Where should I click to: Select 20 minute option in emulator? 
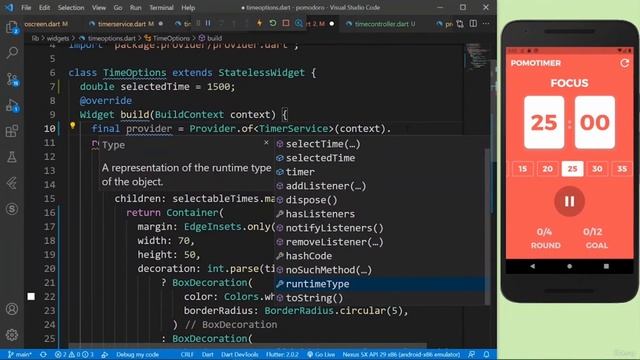pyautogui.click(x=547, y=169)
